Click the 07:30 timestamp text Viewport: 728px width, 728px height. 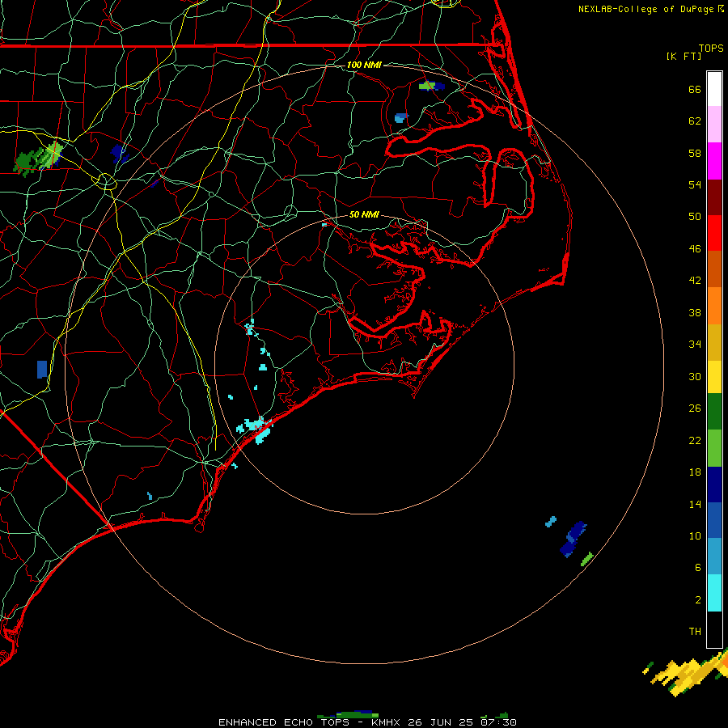(498, 722)
